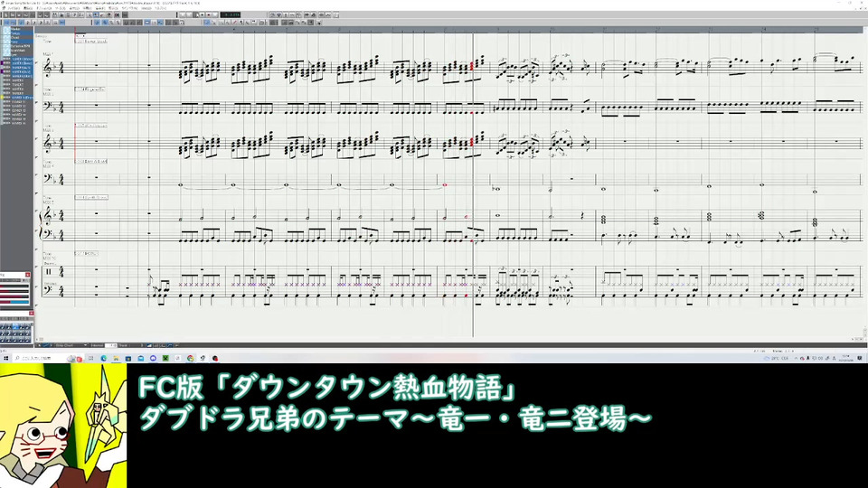Click the patch name box above the Midi 2 staff

(90, 89)
